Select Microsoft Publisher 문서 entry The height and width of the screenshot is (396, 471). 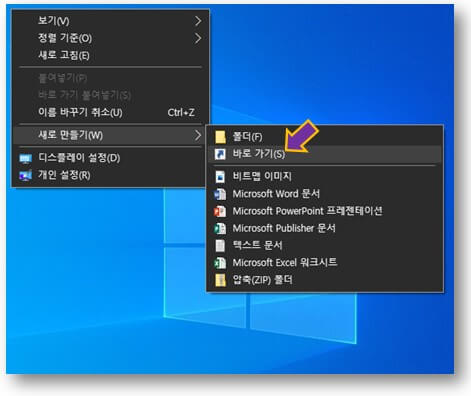tap(325, 228)
